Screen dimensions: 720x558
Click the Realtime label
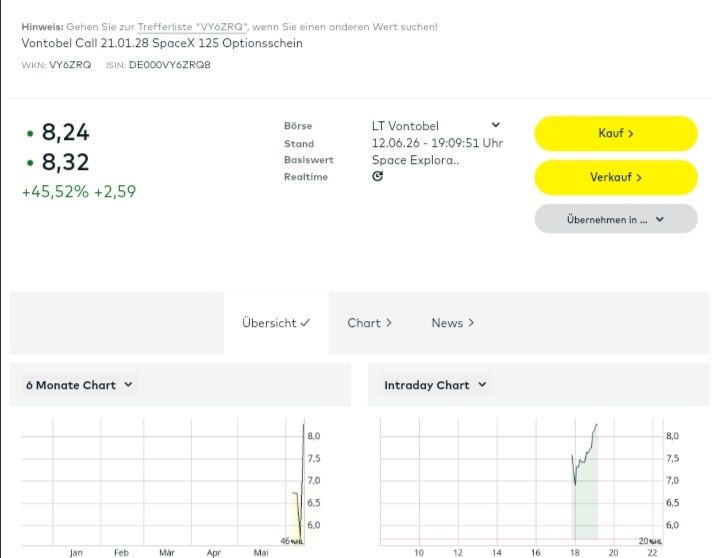[x=306, y=177]
